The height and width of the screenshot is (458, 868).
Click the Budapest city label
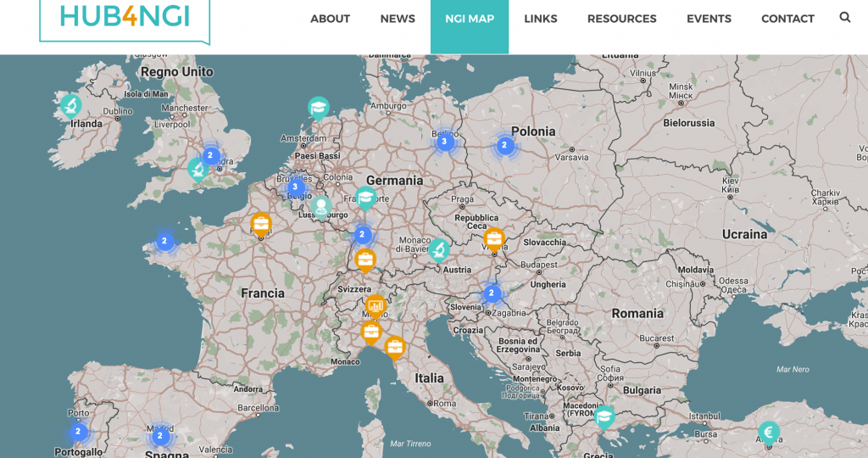pyautogui.click(x=539, y=265)
